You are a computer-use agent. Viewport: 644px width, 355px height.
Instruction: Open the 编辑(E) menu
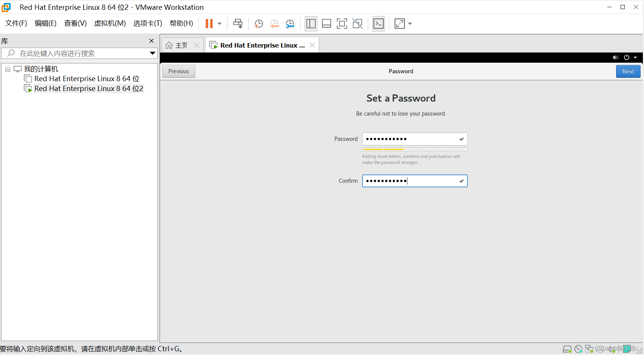tap(46, 23)
